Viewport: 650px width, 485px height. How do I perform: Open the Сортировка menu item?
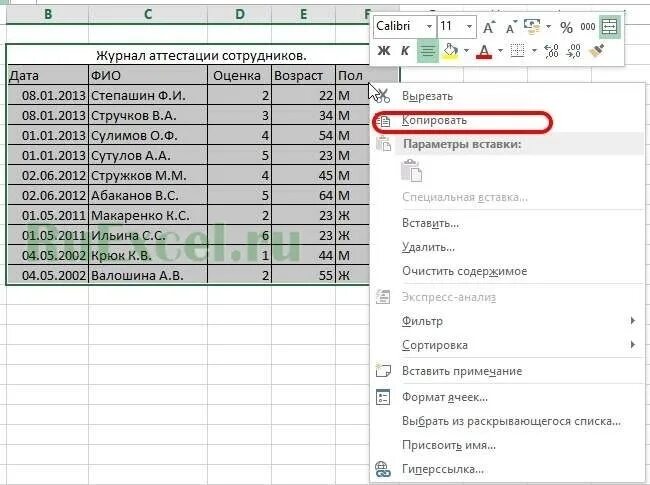[x=508, y=345]
